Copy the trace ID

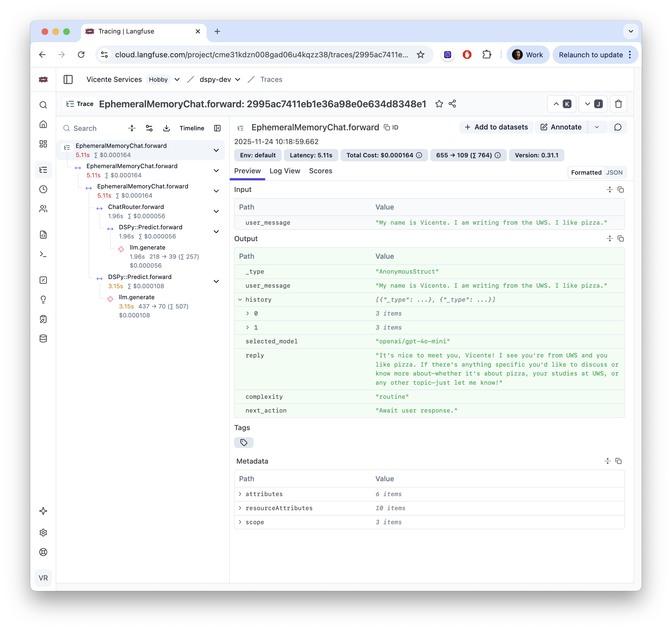tap(391, 128)
